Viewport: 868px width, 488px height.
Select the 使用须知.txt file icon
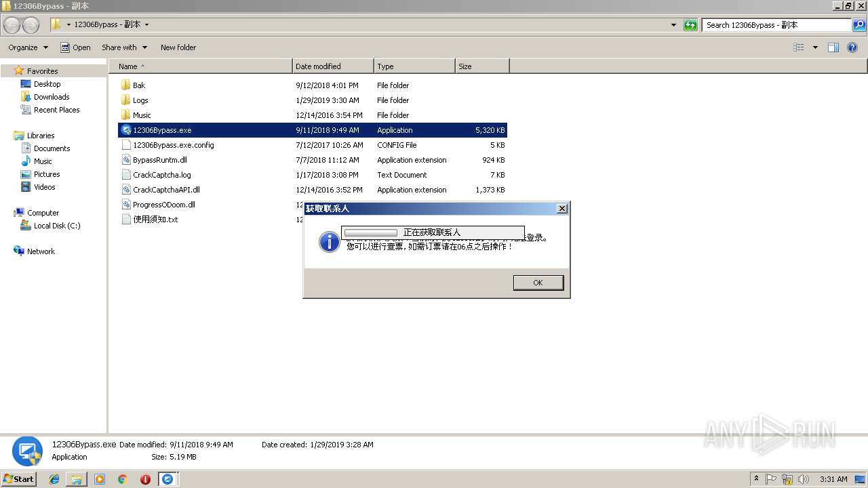click(x=125, y=220)
